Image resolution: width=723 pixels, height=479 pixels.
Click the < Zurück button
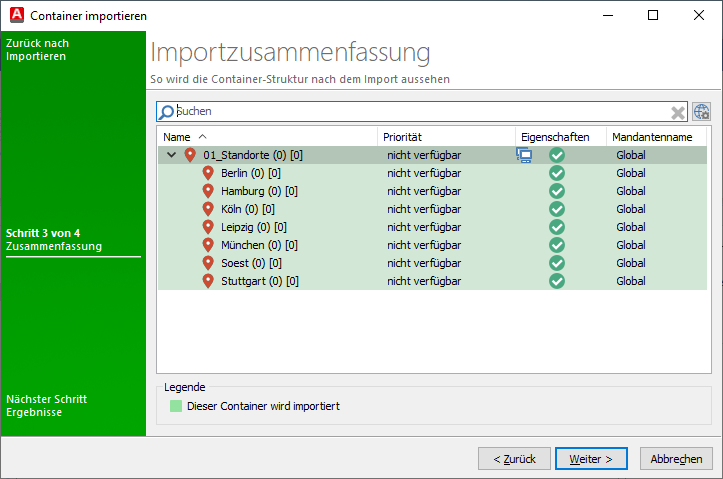click(514, 459)
